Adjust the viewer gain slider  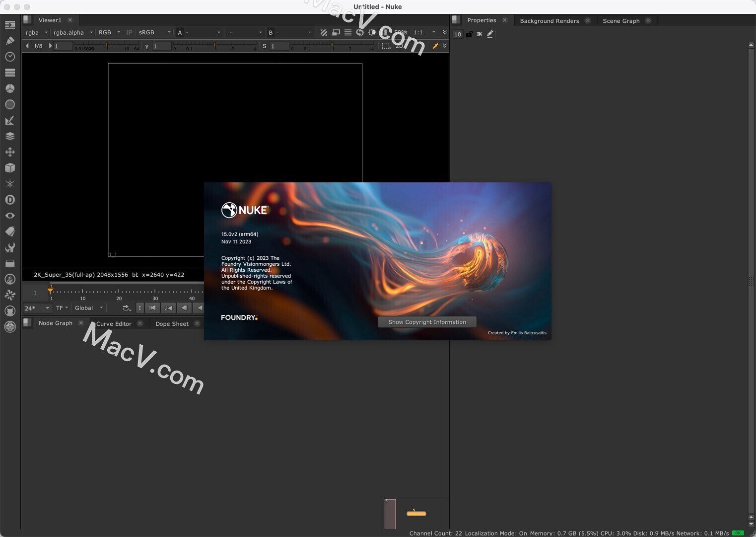(107, 46)
